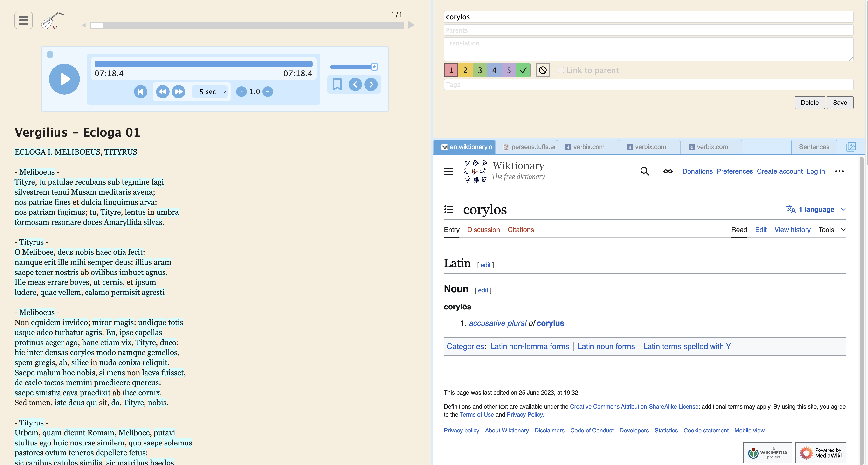
Task: Rewind audio by 5 seconds
Action: 163,92
